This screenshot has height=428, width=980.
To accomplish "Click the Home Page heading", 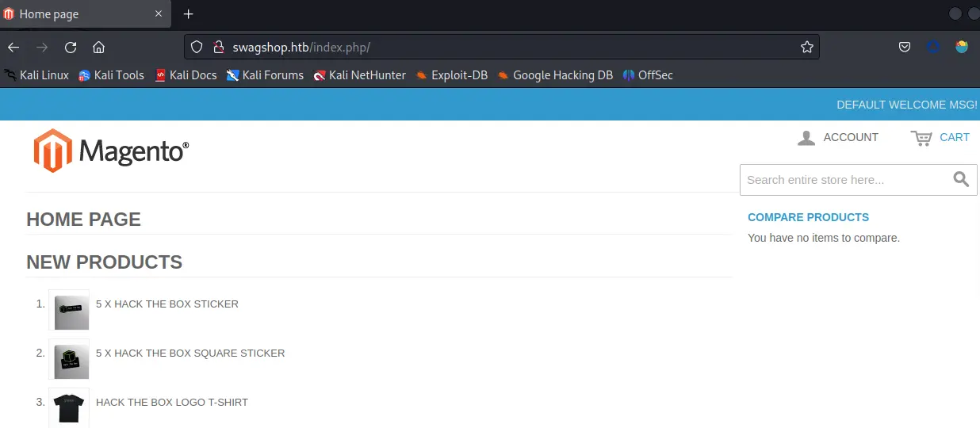I will 84,220.
